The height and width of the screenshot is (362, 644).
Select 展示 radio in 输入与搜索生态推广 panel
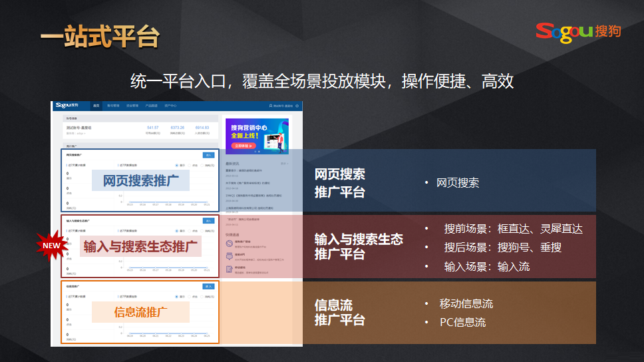176,231
